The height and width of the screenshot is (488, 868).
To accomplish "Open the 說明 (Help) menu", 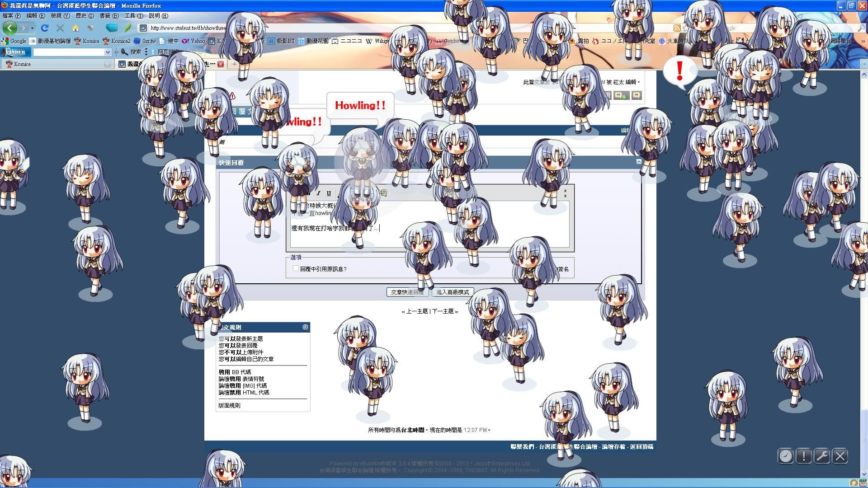I will 158,16.
